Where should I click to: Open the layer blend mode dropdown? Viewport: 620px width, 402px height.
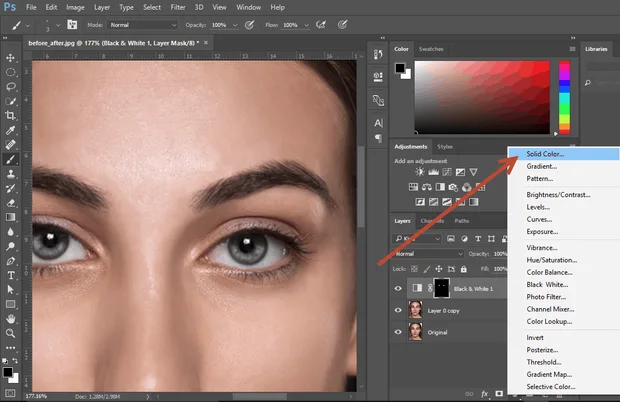click(429, 254)
